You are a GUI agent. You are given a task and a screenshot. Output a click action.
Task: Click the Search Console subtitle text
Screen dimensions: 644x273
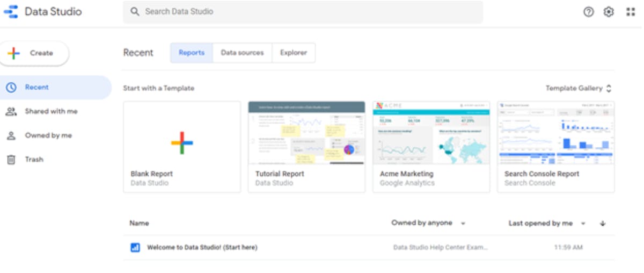[530, 183]
